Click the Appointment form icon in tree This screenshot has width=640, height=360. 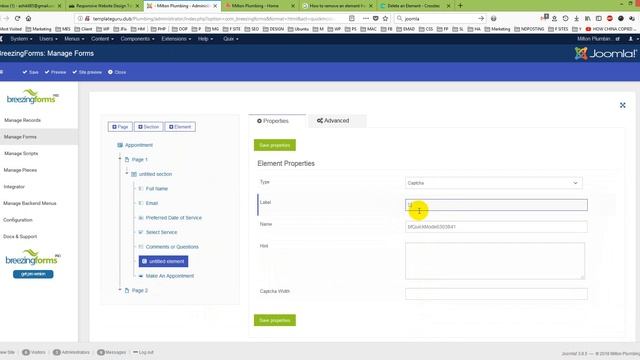click(x=120, y=145)
